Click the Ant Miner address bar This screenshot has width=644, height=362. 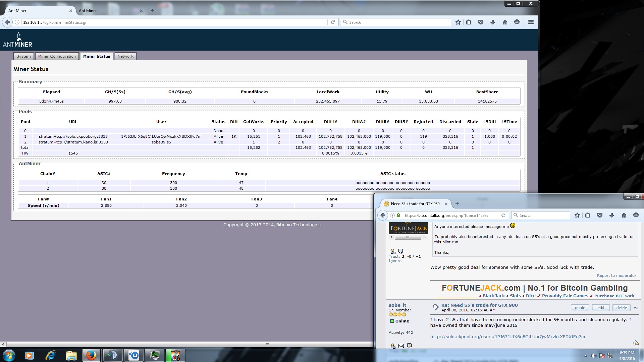tap(174, 22)
